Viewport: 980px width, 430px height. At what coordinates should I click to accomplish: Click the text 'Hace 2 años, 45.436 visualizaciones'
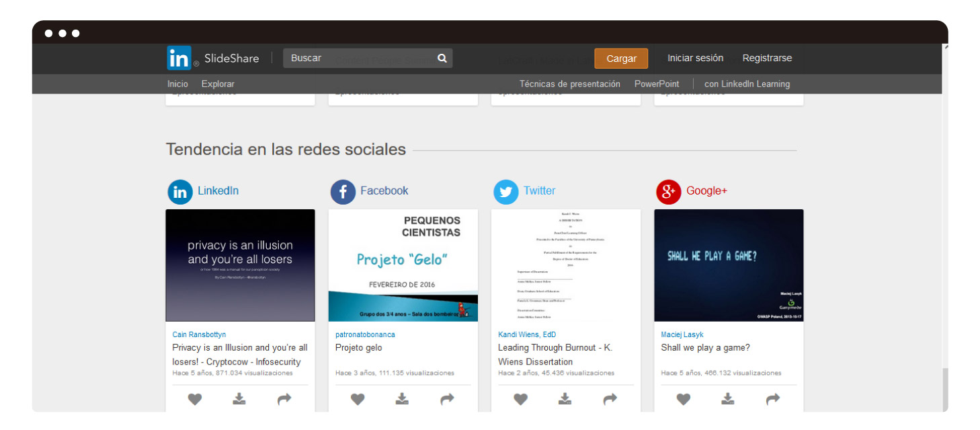[x=556, y=373]
